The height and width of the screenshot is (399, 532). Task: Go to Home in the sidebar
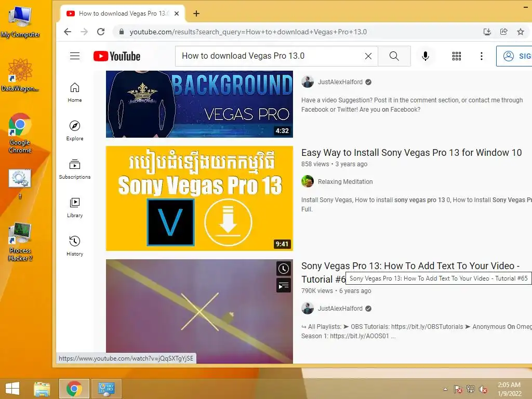(x=75, y=92)
